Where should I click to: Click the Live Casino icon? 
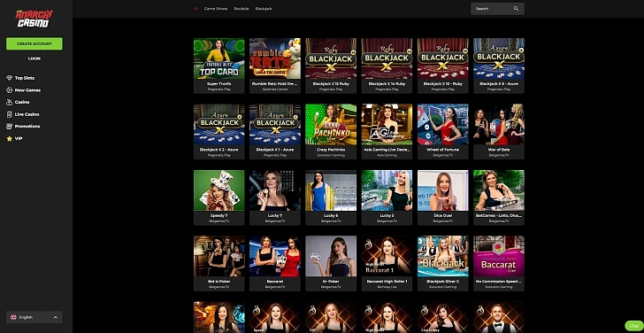click(x=10, y=114)
